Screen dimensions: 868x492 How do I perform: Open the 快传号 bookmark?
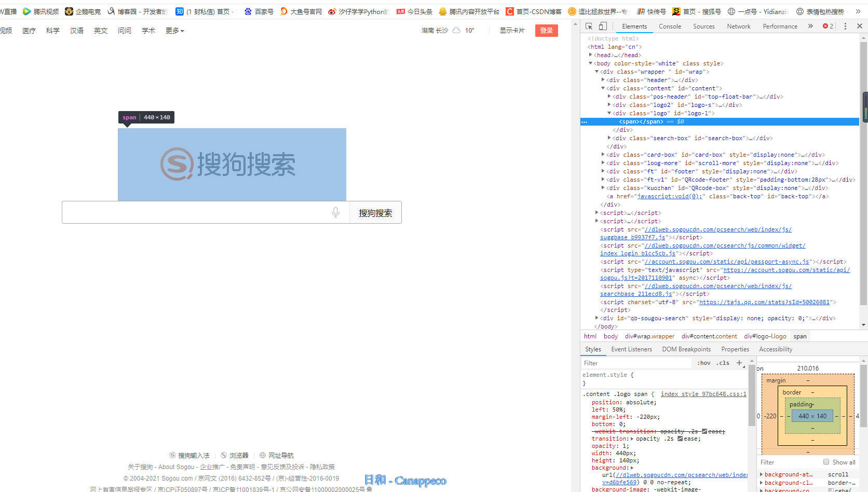pos(651,11)
